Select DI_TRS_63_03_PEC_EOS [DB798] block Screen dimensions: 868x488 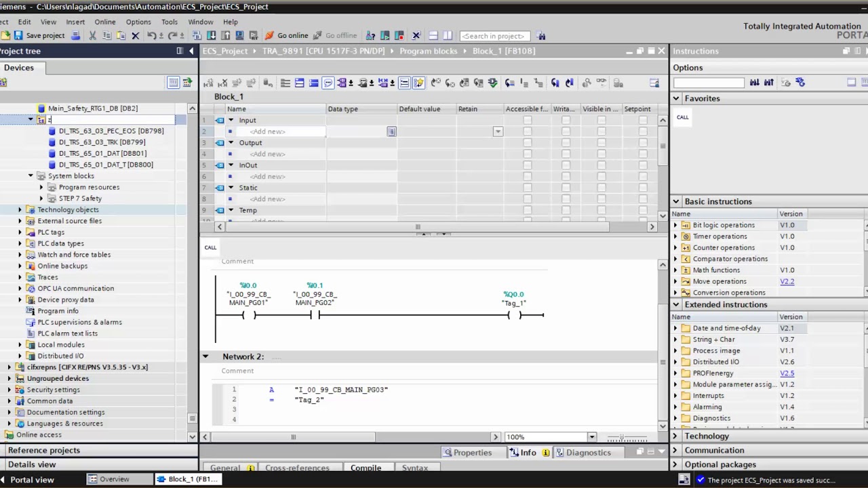click(111, 131)
